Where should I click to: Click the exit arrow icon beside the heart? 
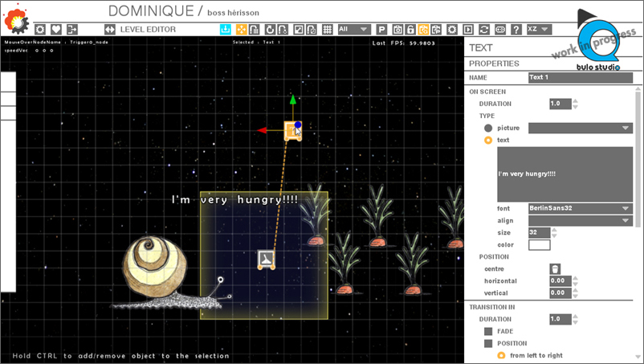tap(72, 29)
